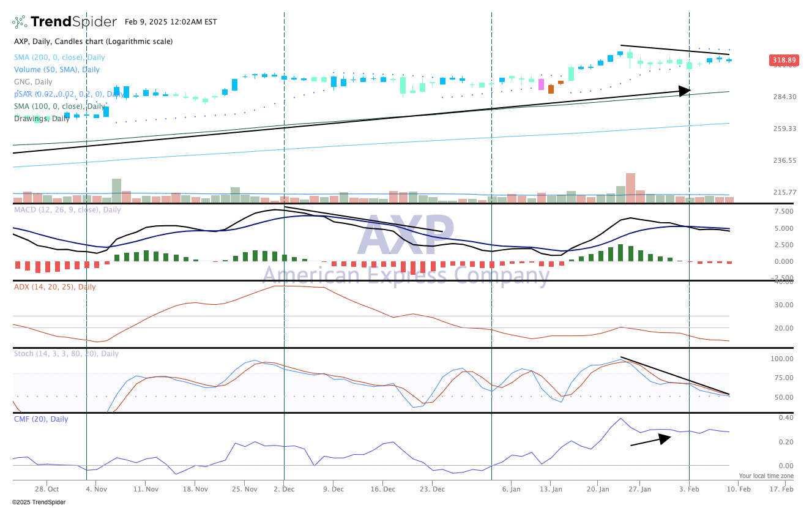812x508 pixels.
Task: Select the orange candlestick near 13 Jan
Action: [551, 89]
